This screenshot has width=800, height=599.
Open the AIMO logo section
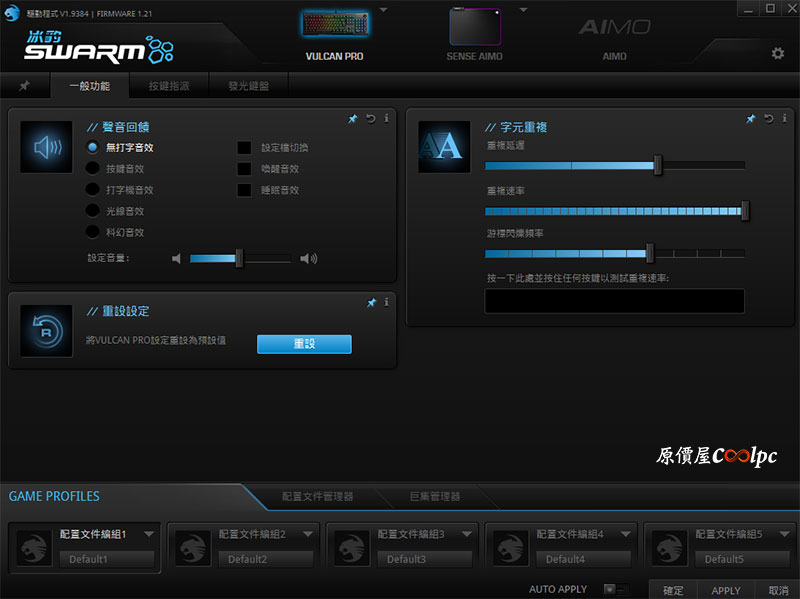pos(614,27)
